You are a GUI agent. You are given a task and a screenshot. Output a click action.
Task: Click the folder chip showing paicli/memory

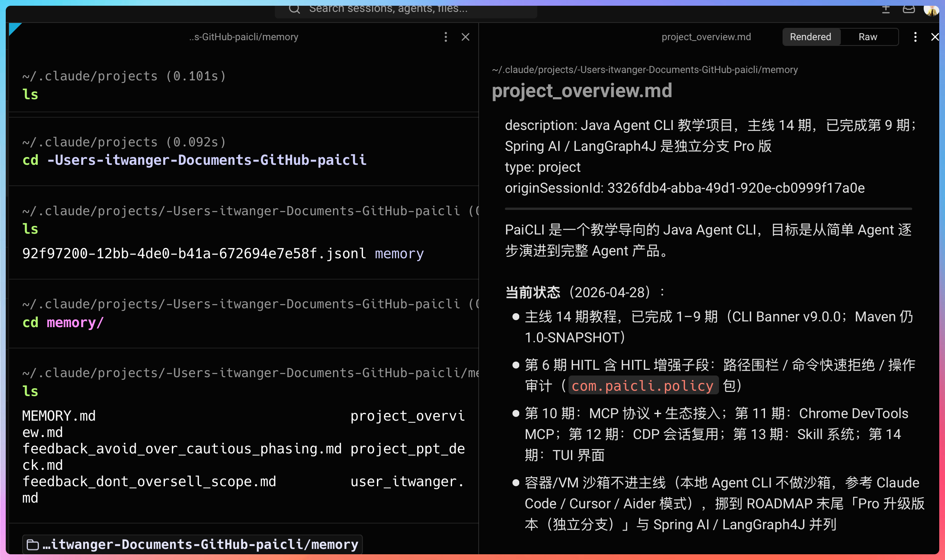click(193, 544)
